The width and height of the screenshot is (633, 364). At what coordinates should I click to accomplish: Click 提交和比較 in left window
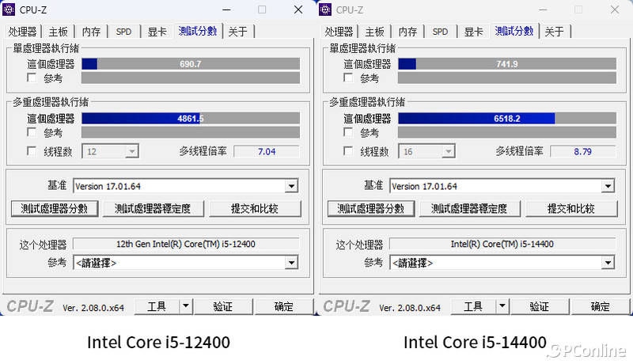coord(255,209)
